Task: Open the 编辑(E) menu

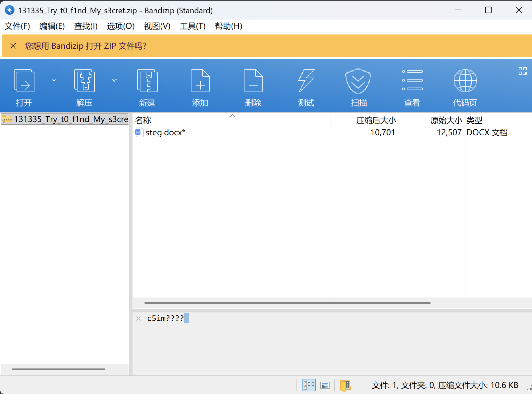Action: 52,26
